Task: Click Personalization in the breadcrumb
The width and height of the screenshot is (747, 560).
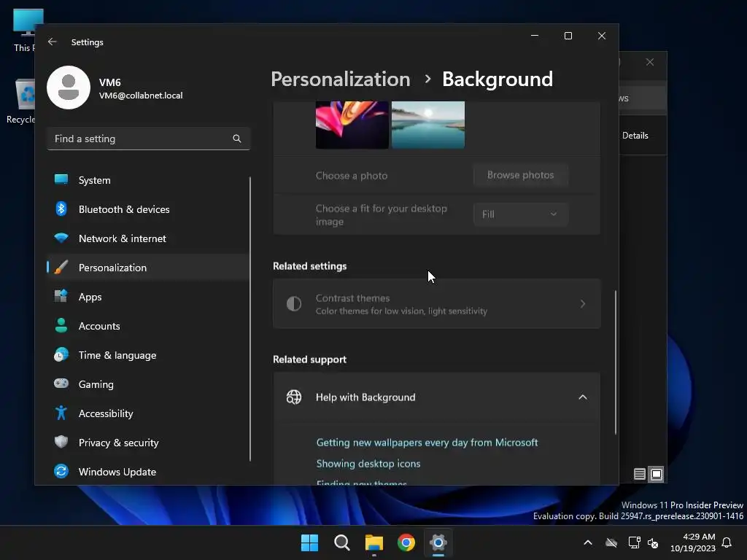Action: click(x=341, y=79)
